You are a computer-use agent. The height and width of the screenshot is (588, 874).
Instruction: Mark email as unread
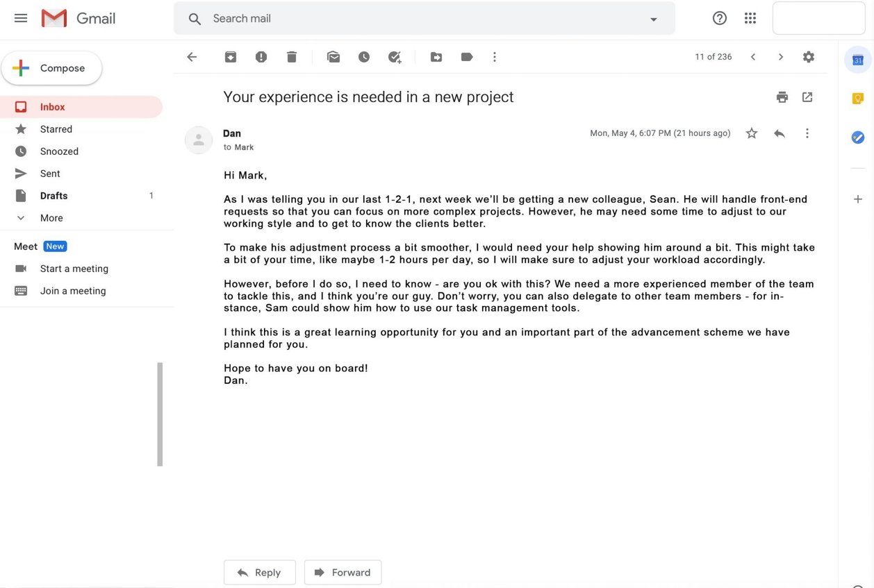coord(333,56)
